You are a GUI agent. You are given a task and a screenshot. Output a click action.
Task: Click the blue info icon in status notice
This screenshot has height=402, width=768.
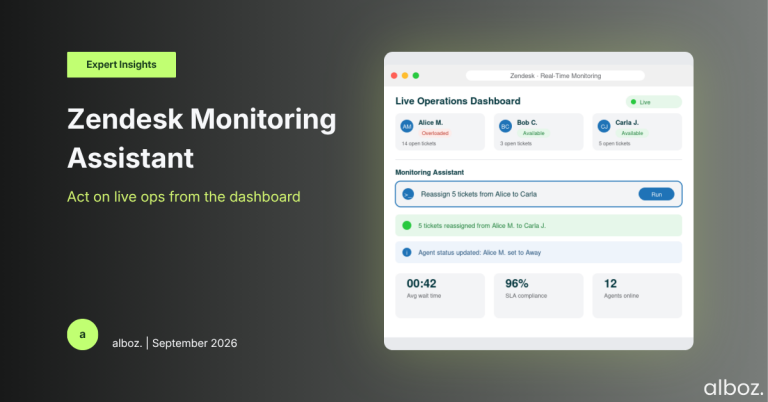(x=407, y=252)
